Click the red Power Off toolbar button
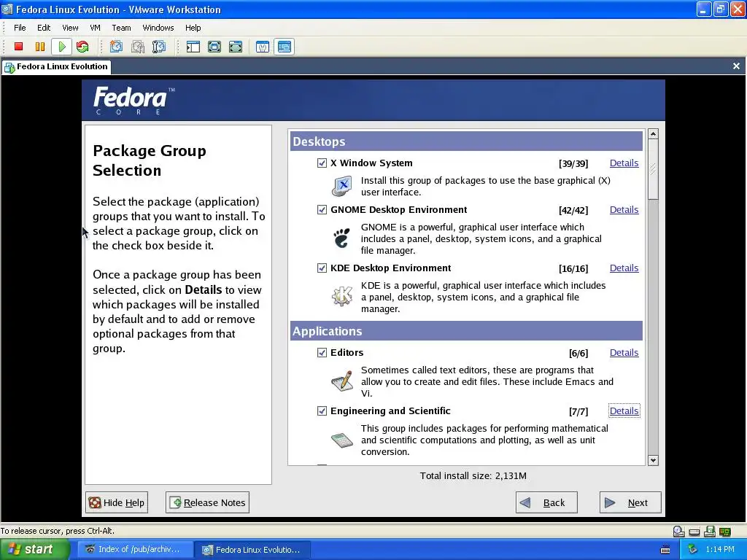The width and height of the screenshot is (747, 560). point(18,47)
